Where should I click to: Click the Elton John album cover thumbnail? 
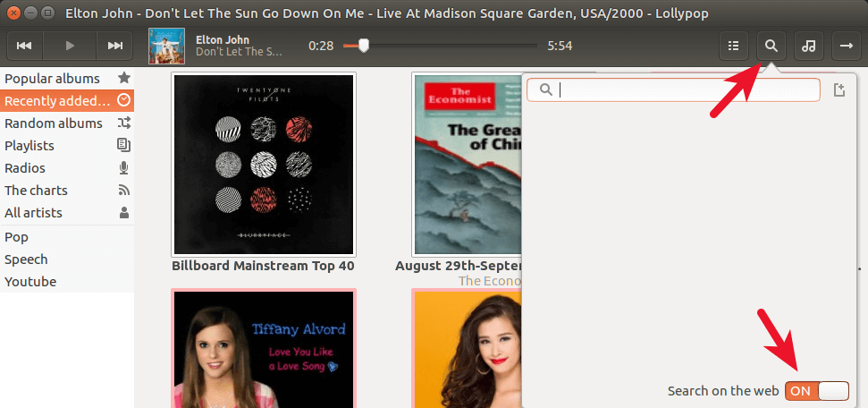click(x=167, y=46)
